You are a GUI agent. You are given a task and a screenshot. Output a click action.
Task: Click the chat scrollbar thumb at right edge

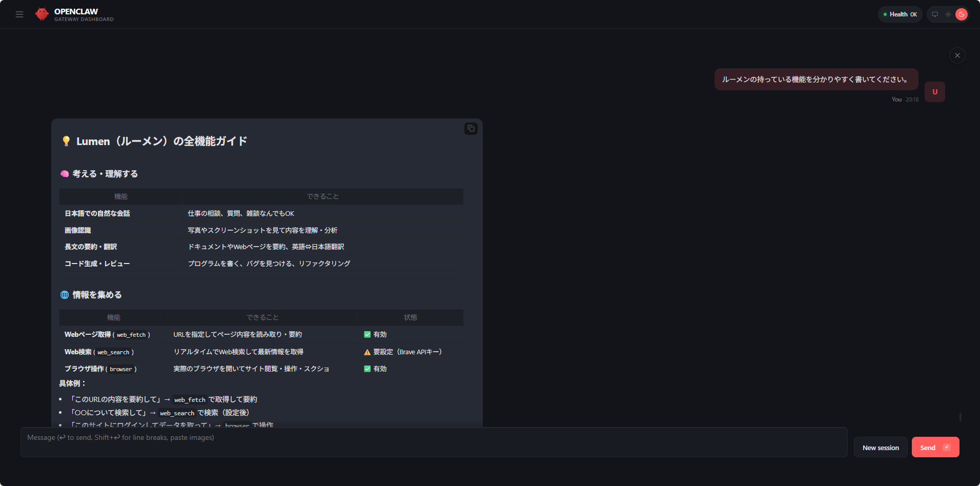click(960, 417)
